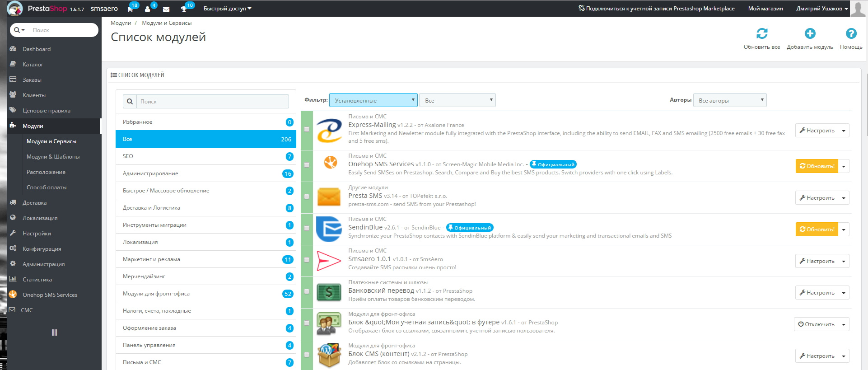The image size is (868, 370).
Task: Tick the Банковский перевод module checkbox
Action: pyautogui.click(x=307, y=291)
